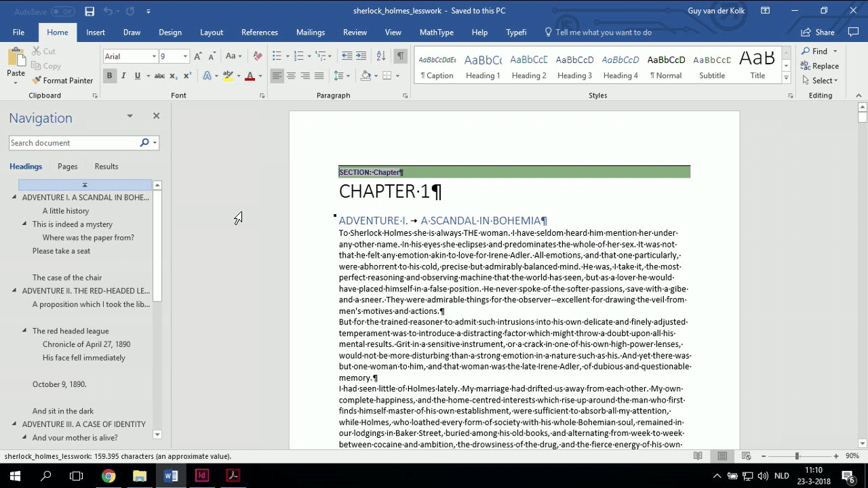Open the font size dropdown
Image resolution: width=868 pixels, height=488 pixels.
pos(185,56)
